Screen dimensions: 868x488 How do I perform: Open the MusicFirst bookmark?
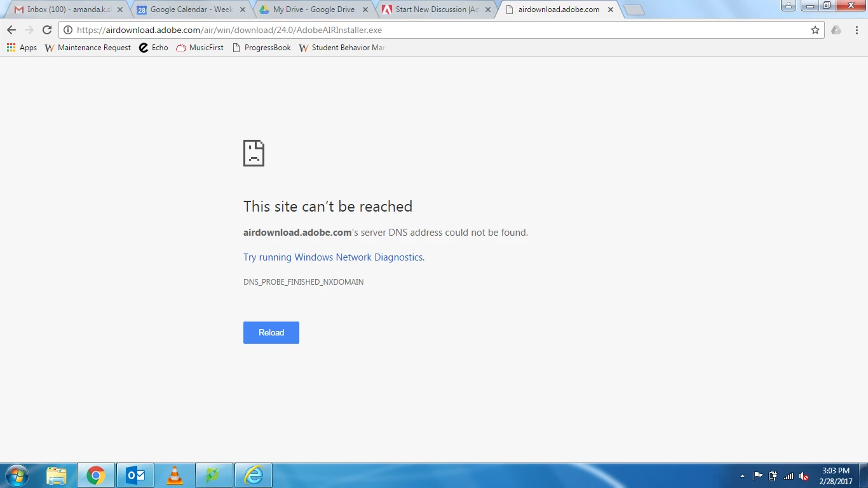pyautogui.click(x=200, y=48)
